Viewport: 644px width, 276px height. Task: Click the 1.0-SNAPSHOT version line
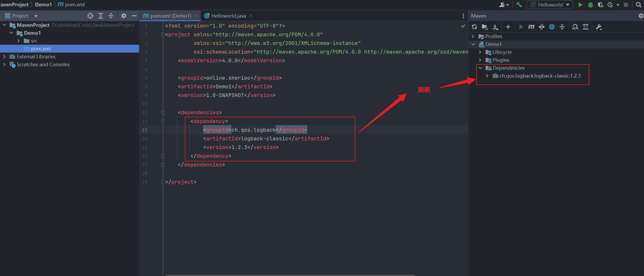click(227, 95)
